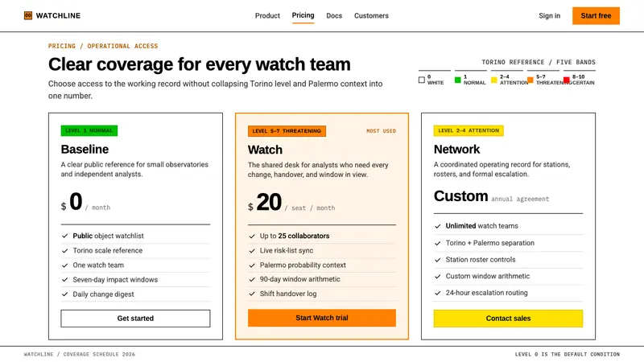
Task: Click the $0 / month price
Action: point(85,202)
